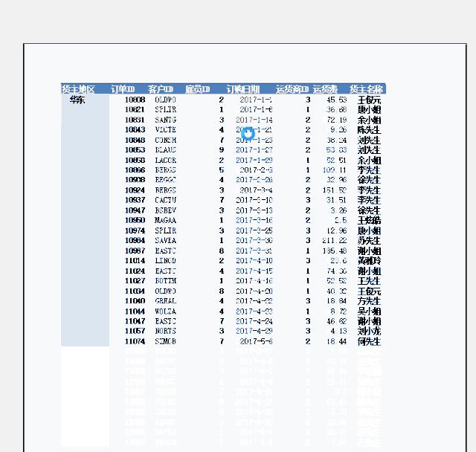Image resolution: width=476 pixels, height=452 pixels.
Task: Click 方先生 in the 11040 row
Action: [x=369, y=301]
